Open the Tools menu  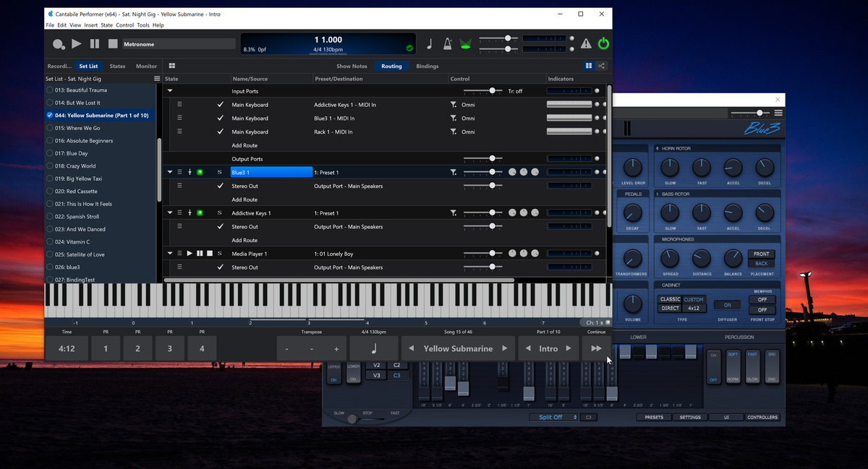pos(142,24)
